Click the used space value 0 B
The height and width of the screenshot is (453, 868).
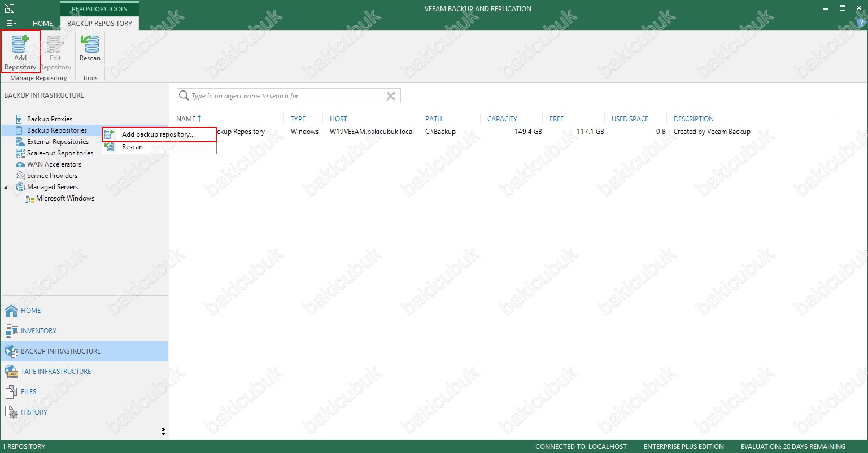click(661, 132)
